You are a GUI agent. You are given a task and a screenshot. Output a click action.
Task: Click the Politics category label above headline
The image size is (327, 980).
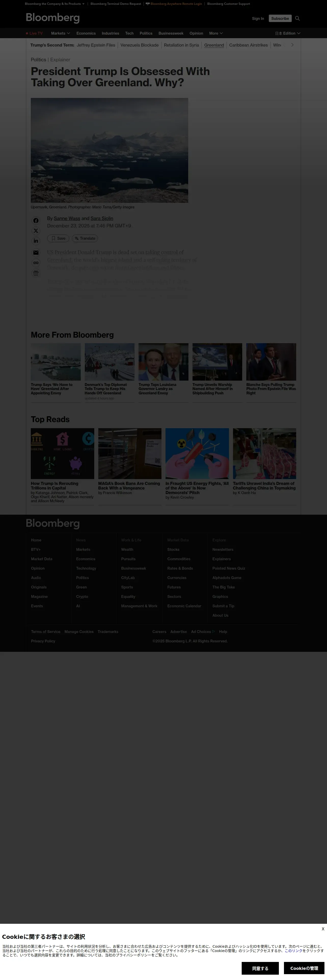(x=38, y=60)
